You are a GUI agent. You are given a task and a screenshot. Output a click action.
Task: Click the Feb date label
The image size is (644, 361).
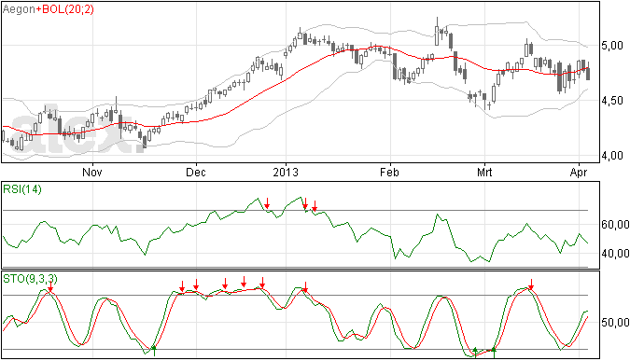click(x=389, y=172)
